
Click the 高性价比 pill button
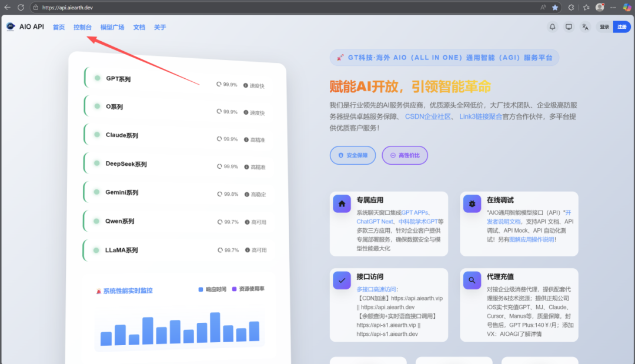click(x=405, y=155)
